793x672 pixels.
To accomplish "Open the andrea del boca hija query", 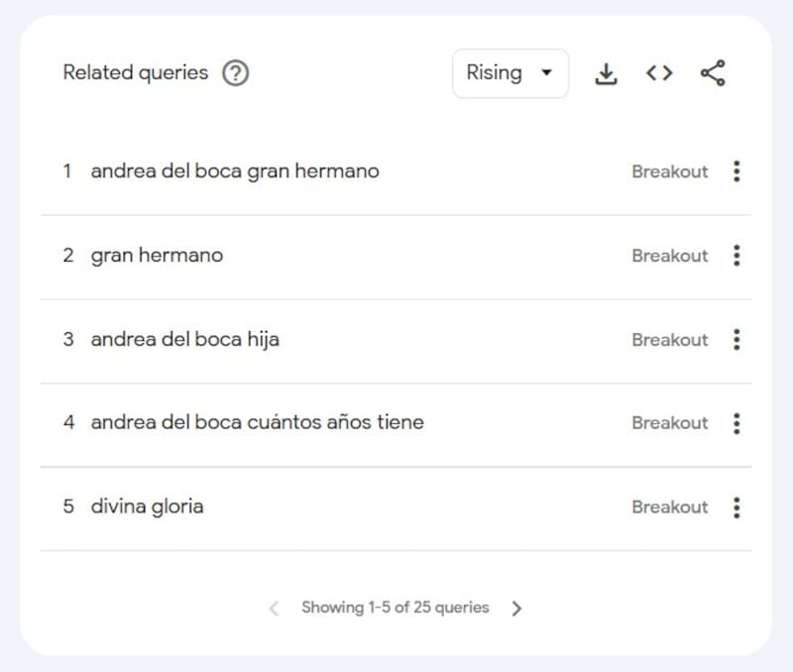I will (184, 340).
